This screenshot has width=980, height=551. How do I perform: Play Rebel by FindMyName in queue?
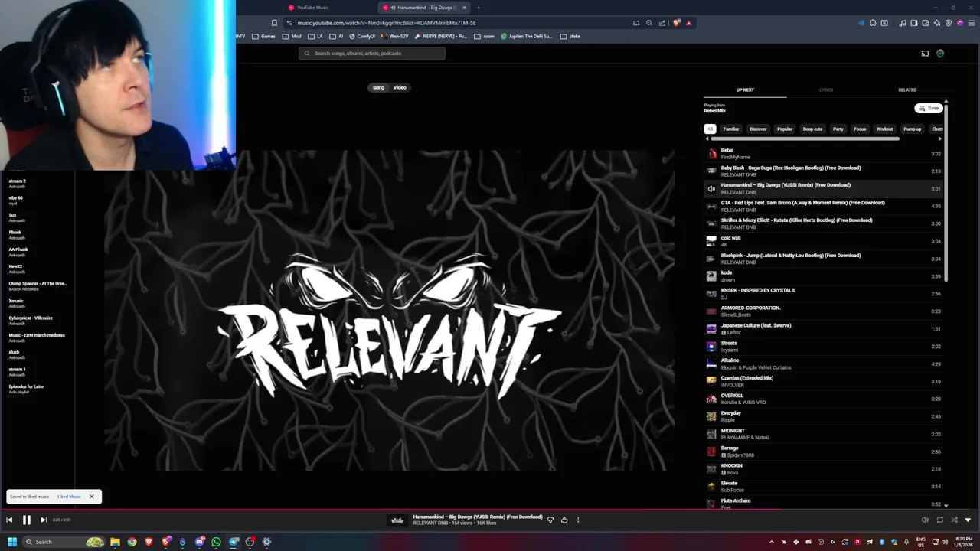823,154
